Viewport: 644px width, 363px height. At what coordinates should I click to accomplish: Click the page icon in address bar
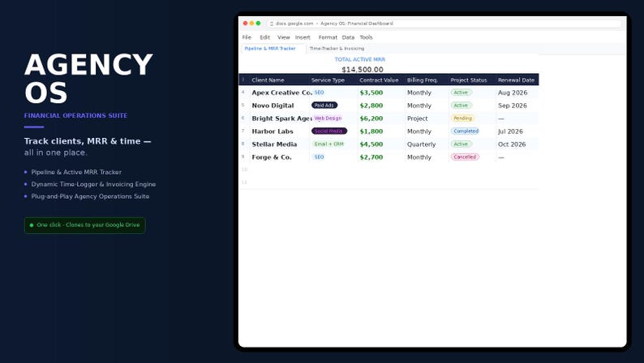[272, 24]
